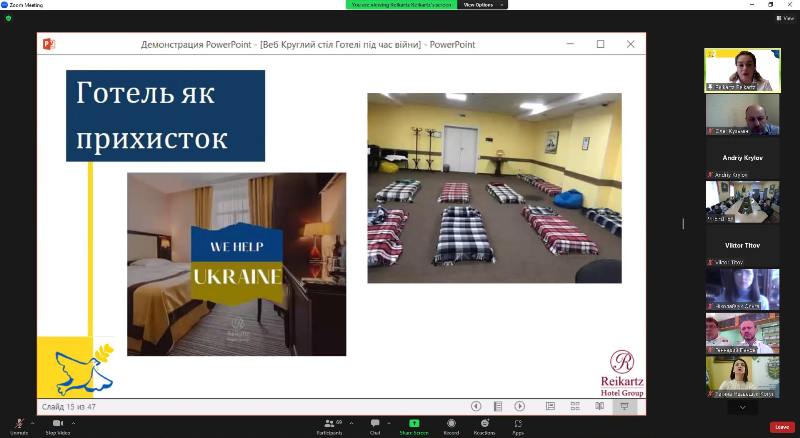
Task: Click the Unmute microphone icon
Action: point(19,424)
